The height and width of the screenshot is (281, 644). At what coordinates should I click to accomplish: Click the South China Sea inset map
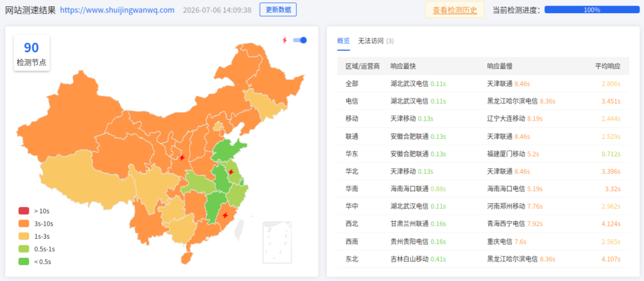coord(277,242)
